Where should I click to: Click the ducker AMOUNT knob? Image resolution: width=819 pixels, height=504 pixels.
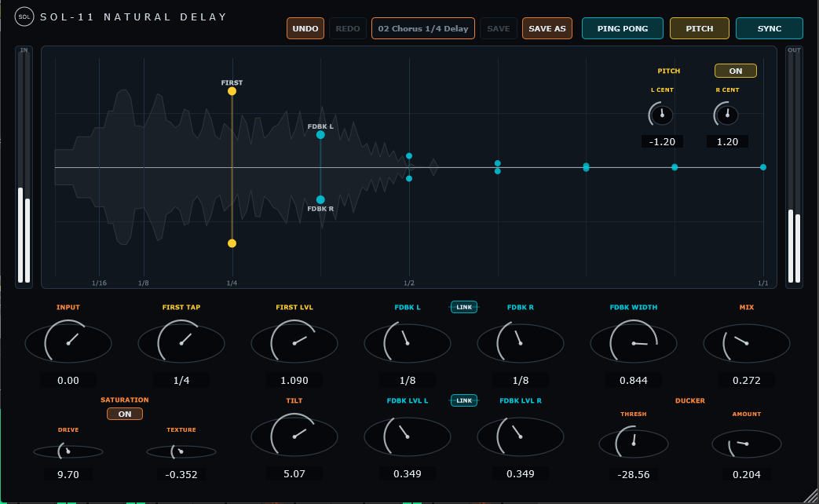pos(747,444)
